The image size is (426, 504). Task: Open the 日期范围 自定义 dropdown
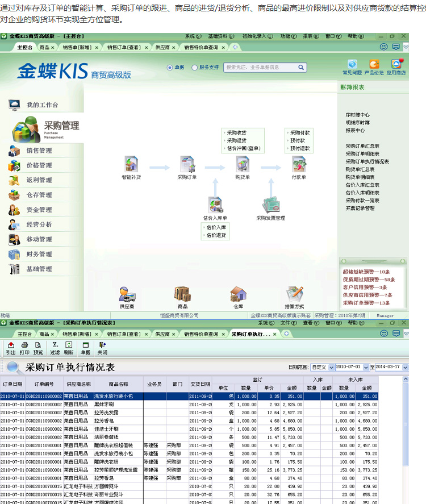[332, 367]
